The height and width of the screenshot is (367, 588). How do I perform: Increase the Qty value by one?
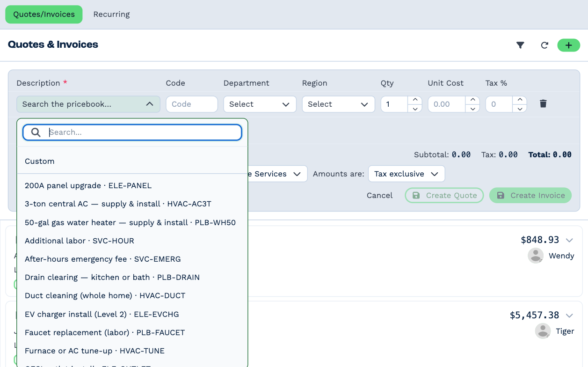coord(415,100)
